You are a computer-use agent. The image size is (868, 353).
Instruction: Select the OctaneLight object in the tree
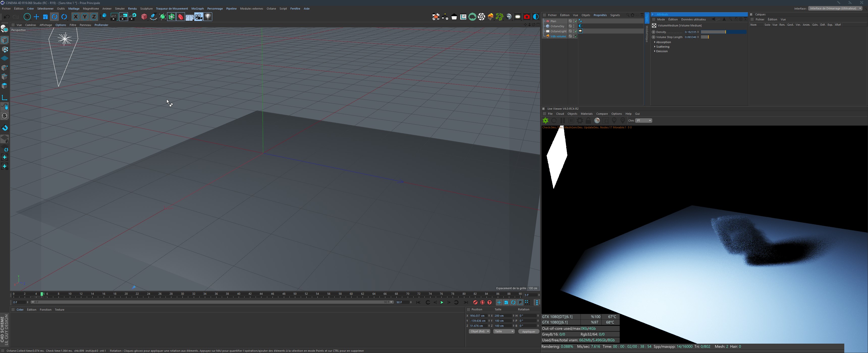coord(558,31)
